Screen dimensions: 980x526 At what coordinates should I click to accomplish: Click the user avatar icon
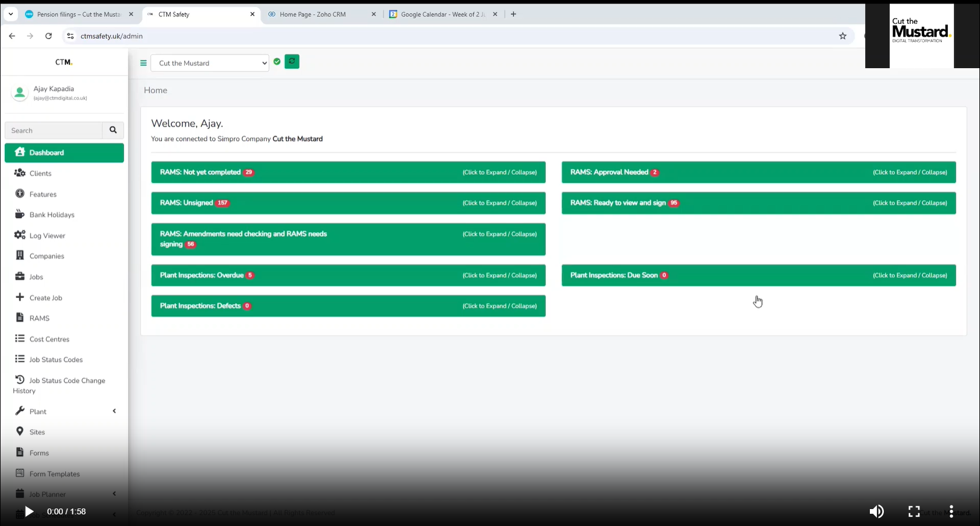pyautogui.click(x=20, y=93)
